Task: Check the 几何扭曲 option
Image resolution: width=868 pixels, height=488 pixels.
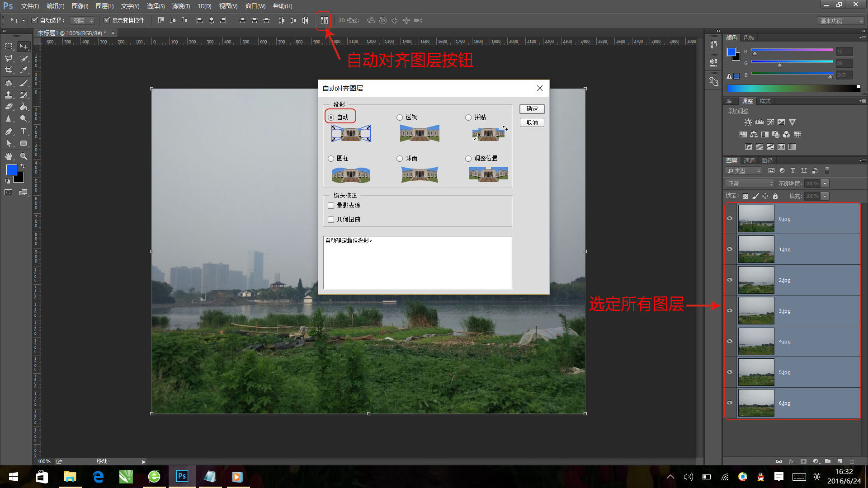Action: (x=331, y=220)
